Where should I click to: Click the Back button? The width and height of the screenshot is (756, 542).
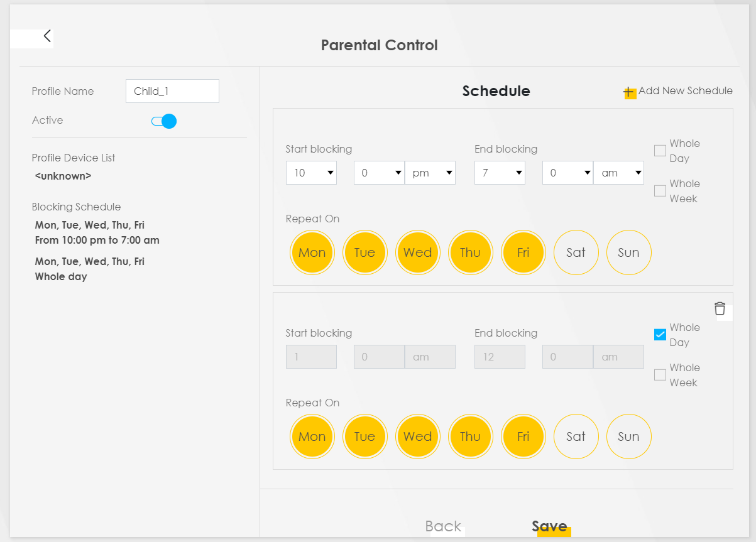coord(443,526)
